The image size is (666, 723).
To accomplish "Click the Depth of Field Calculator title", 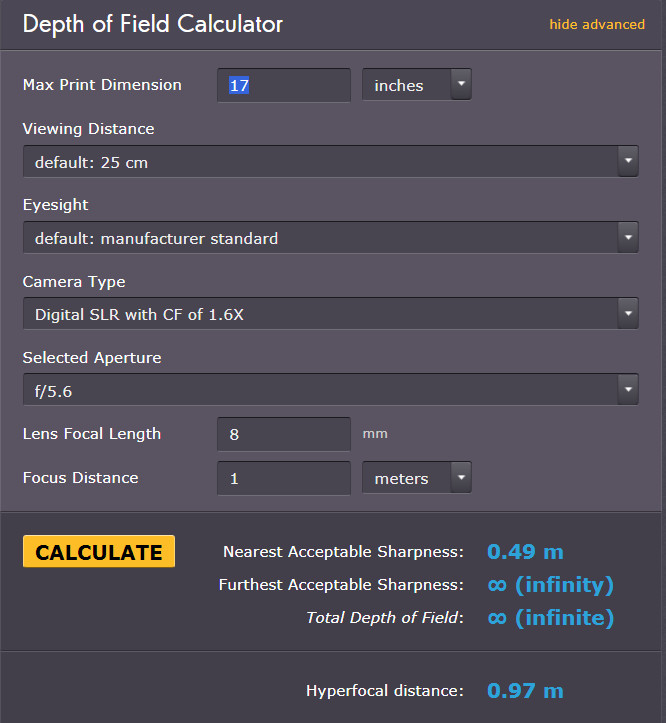I will pos(153,24).
